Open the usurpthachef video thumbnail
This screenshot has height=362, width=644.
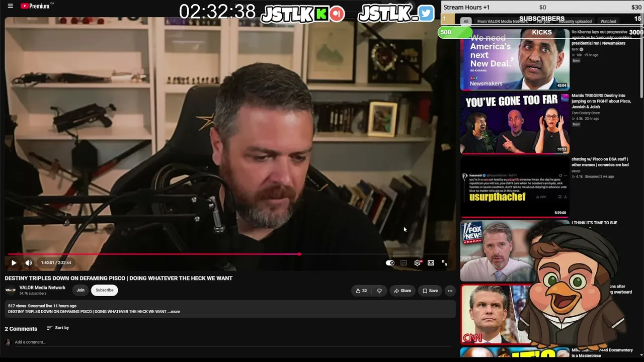point(515,187)
